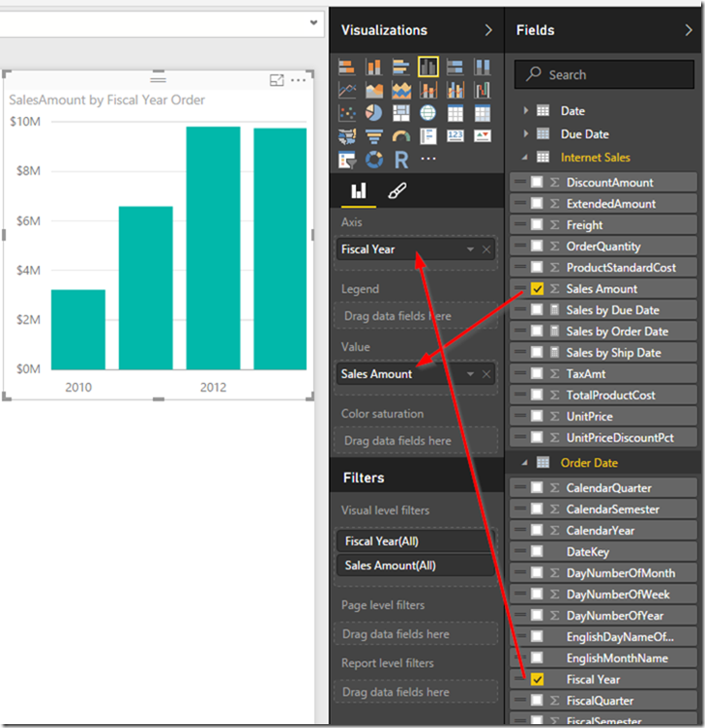Check the DiscountAmount field
The width and height of the screenshot is (705, 728).
537,182
